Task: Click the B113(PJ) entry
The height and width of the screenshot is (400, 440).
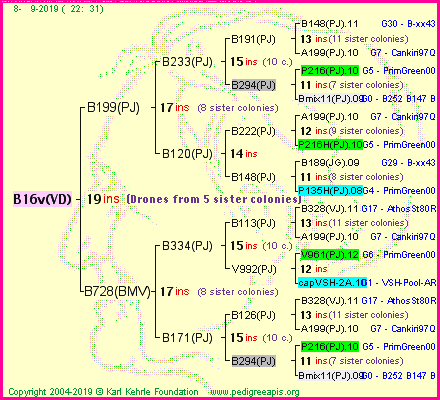Action: 253,223
